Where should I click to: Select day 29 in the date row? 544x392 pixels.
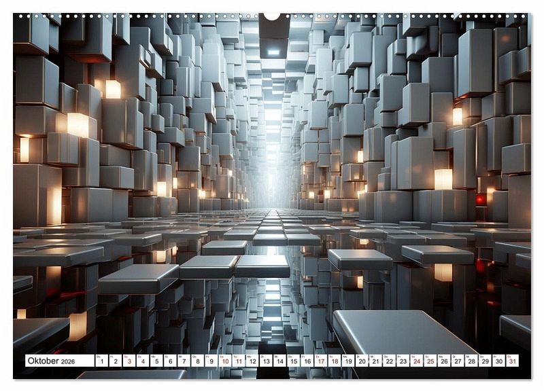(x=484, y=361)
